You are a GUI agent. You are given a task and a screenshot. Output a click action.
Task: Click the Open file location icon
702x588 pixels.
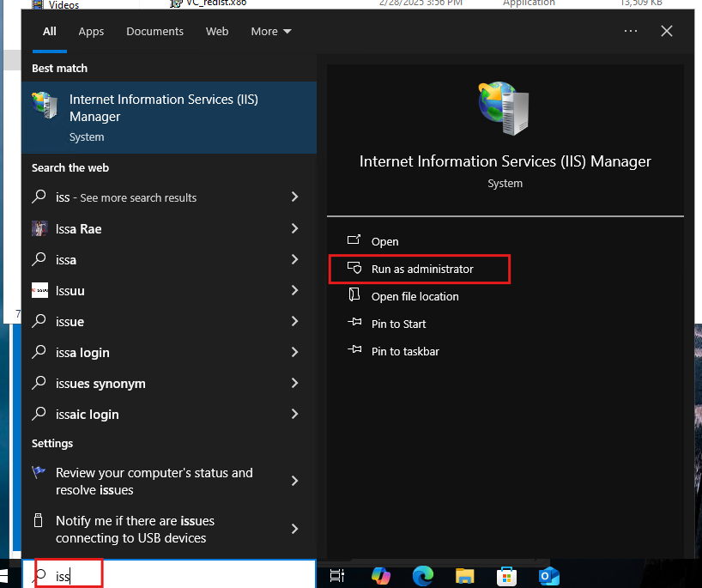coord(354,294)
